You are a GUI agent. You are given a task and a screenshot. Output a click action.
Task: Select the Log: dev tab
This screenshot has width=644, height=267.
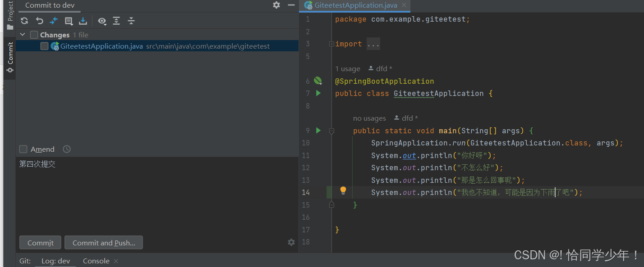pyautogui.click(x=55, y=261)
